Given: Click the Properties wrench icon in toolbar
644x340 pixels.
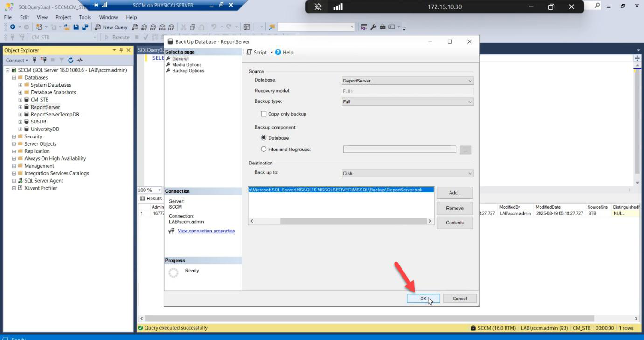Looking at the screenshot, I should (x=374, y=27).
